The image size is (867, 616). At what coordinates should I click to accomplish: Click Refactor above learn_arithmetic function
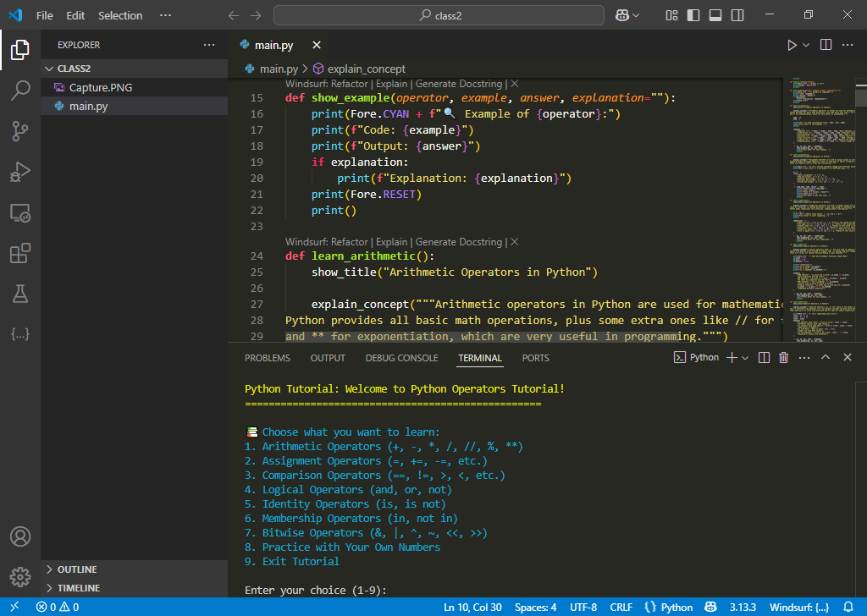(350, 242)
